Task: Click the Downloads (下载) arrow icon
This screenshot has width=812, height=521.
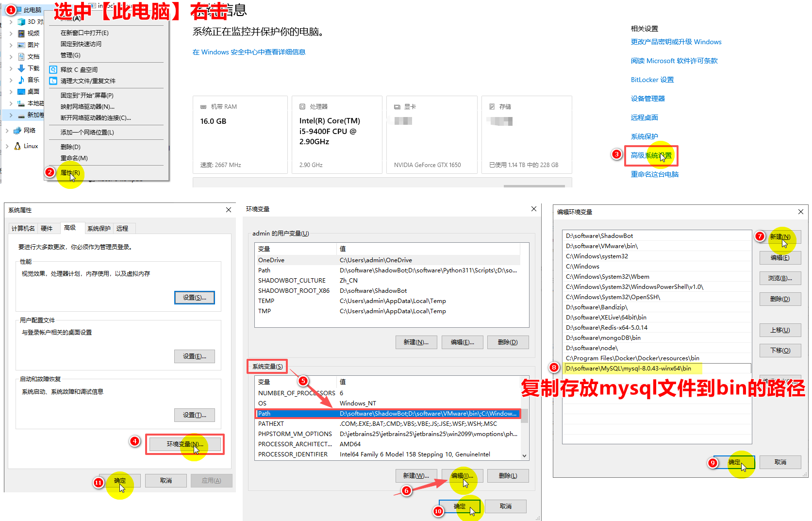Action: (21, 68)
